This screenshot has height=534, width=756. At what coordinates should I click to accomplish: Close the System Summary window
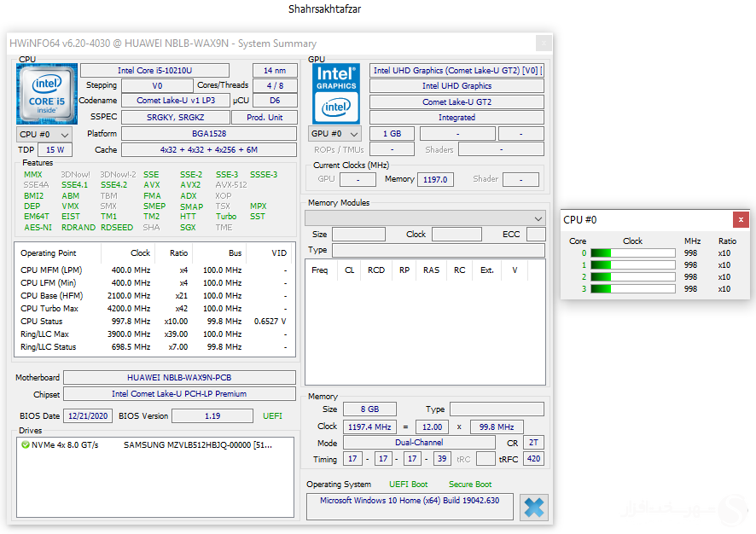click(544, 43)
